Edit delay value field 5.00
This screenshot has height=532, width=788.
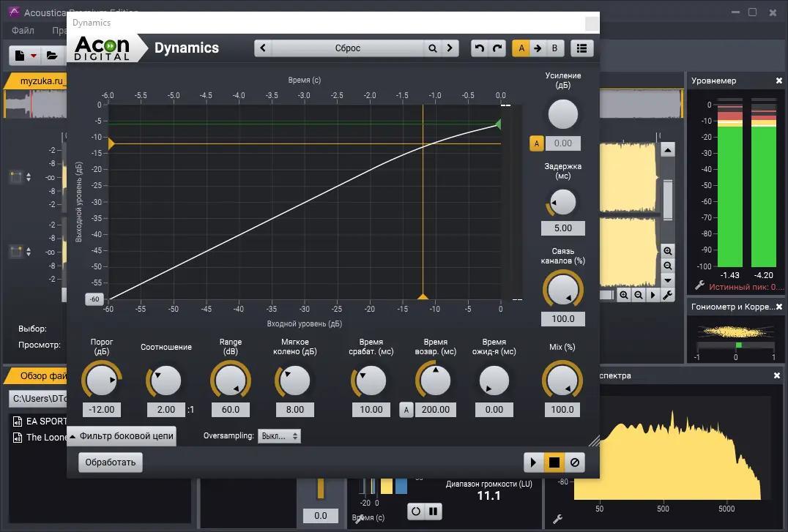[x=563, y=228]
